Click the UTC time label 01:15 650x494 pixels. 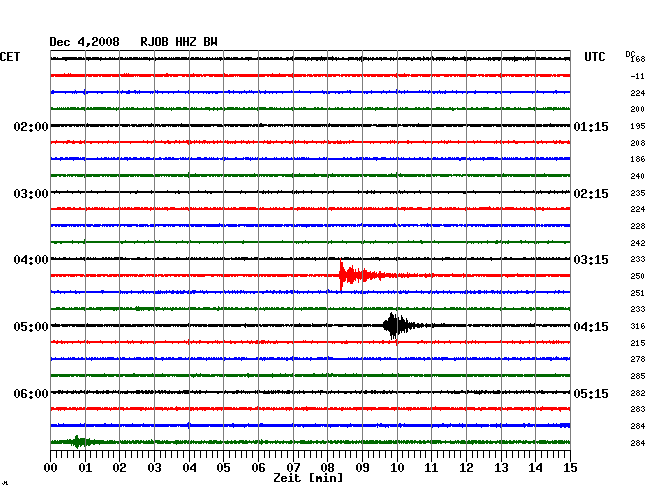pos(591,127)
